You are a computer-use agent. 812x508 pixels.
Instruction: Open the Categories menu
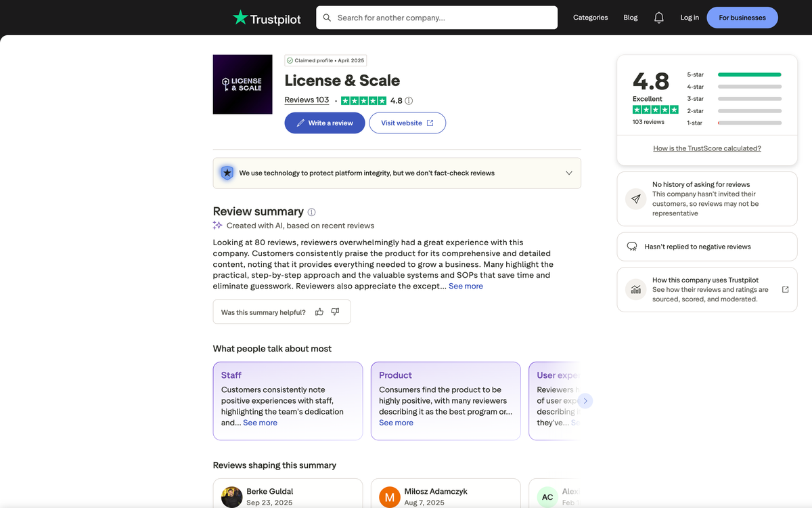(590, 18)
